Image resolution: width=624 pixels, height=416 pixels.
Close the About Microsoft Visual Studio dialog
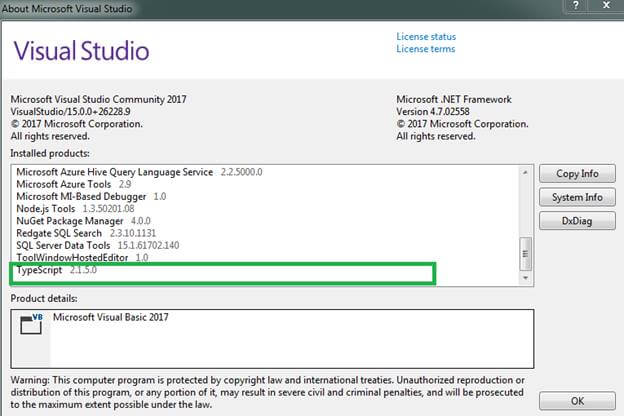click(x=606, y=6)
